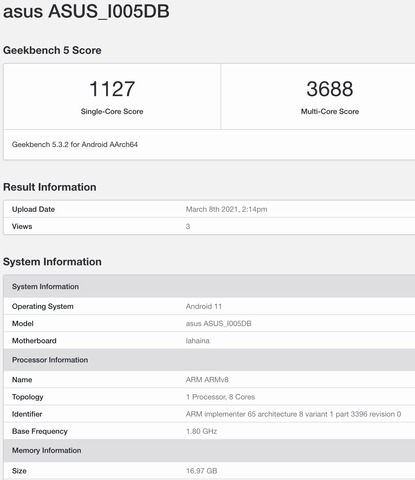Image resolution: width=415 pixels, height=480 pixels.
Task: Click the Views label
Action: (x=22, y=226)
